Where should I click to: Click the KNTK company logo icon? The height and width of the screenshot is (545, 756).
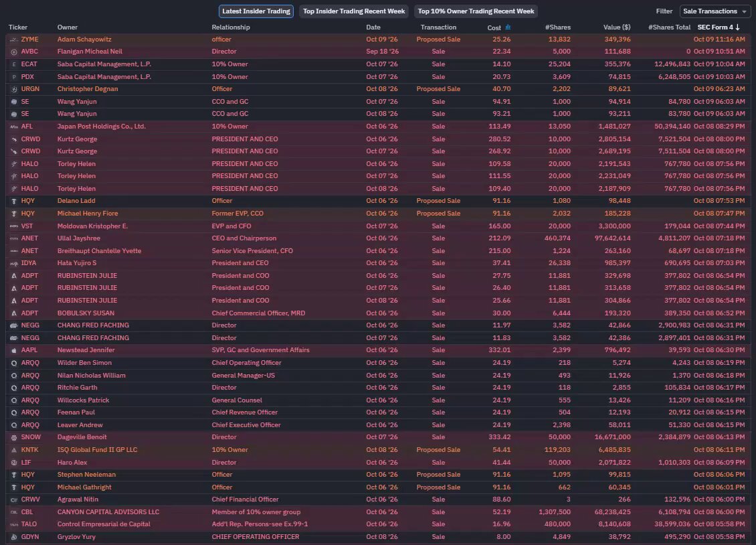tap(14, 450)
